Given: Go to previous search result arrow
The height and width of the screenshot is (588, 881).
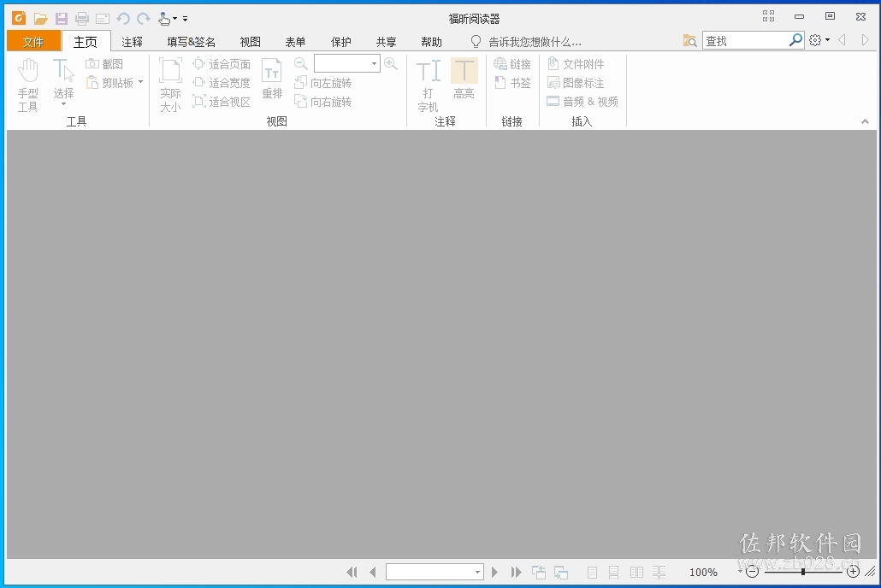Looking at the screenshot, I should [842, 40].
